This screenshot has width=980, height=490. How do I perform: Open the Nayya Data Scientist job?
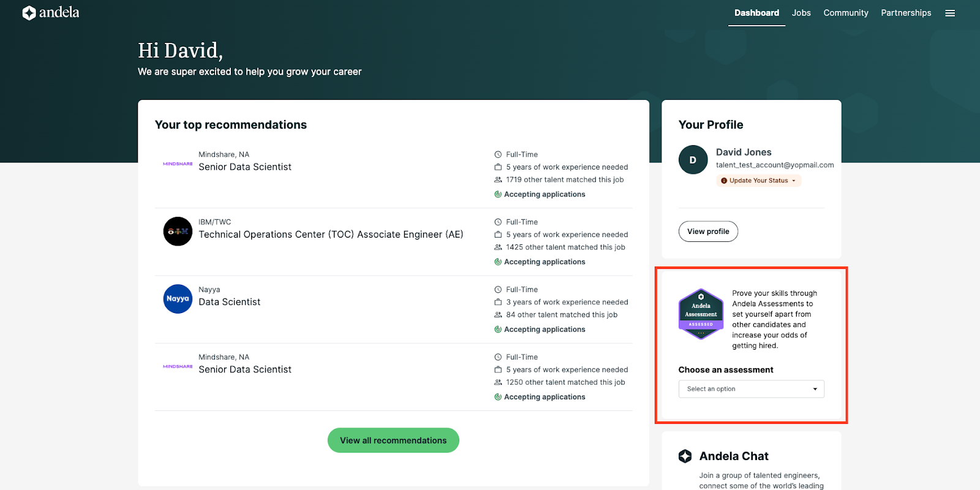pyautogui.click(x=230, y=302)
